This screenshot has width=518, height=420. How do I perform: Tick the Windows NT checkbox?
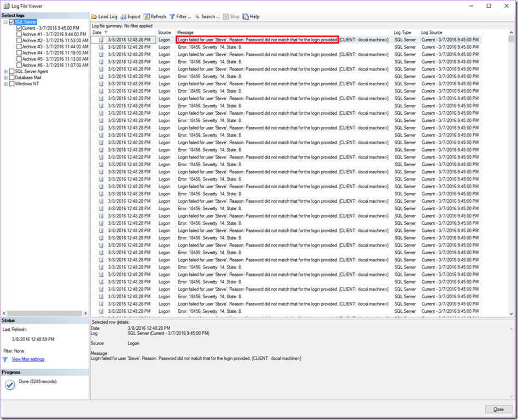point(11,84)
